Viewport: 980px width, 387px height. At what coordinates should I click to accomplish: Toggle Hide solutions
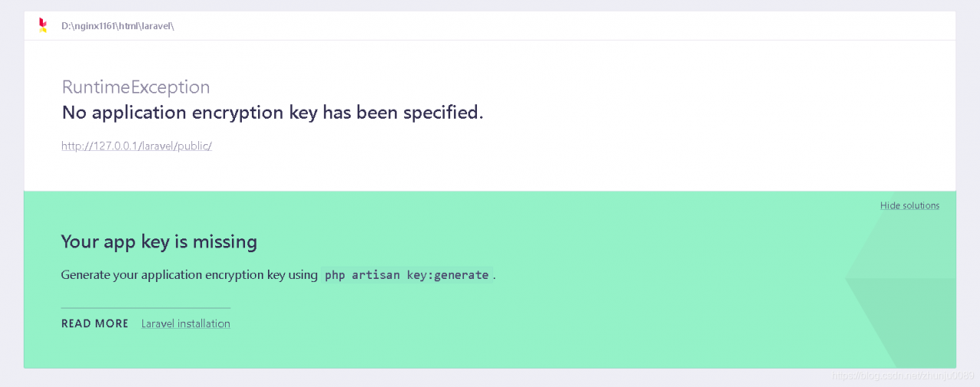click(x=910, y=205)
